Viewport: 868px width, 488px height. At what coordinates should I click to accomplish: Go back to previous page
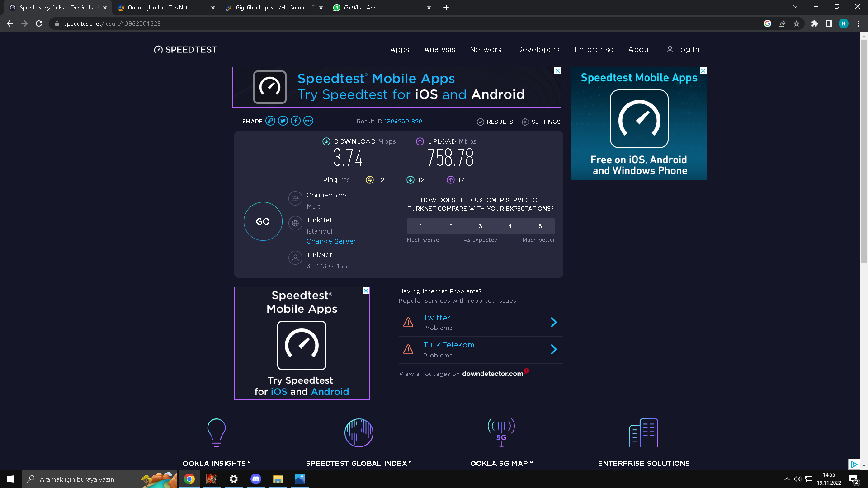click(x=10, y=23)
